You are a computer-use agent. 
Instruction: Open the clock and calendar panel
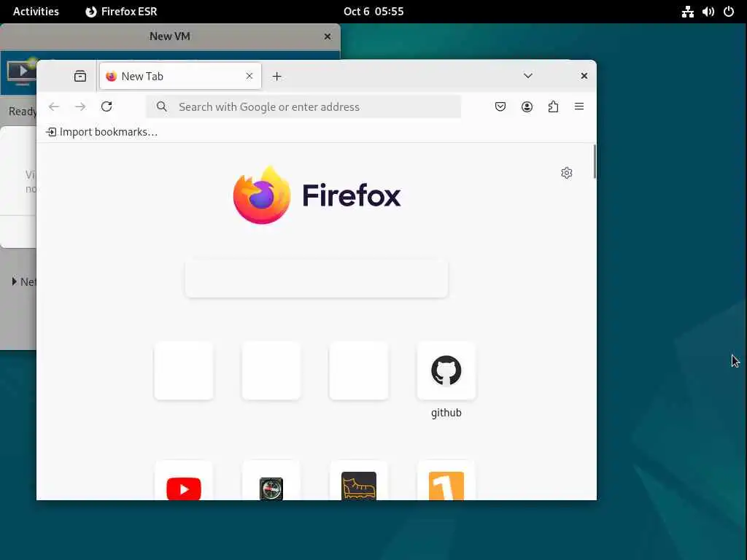(373, 12)
